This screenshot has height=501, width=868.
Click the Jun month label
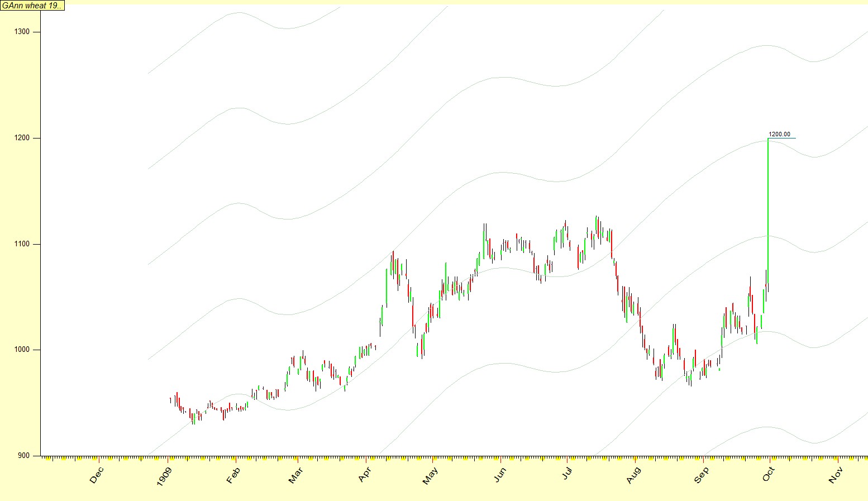(500, 475)
